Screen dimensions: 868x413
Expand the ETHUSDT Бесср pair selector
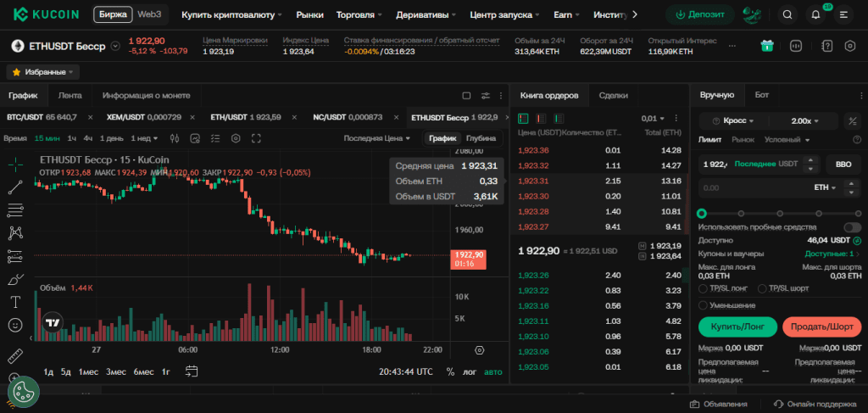[115, 47]
